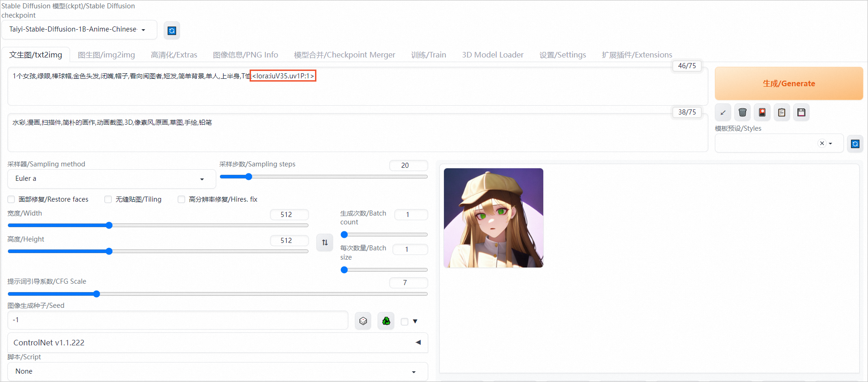Expand the ControlNet v1.1.222 panel
Viewport: 868px width, 382px height.
(218, 343)
